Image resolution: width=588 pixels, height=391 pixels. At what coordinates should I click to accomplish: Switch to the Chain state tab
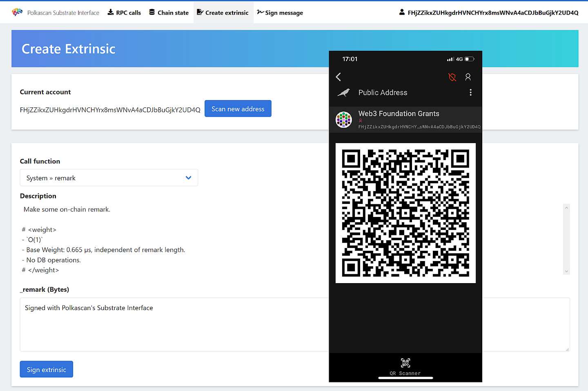tap(169, 13)
